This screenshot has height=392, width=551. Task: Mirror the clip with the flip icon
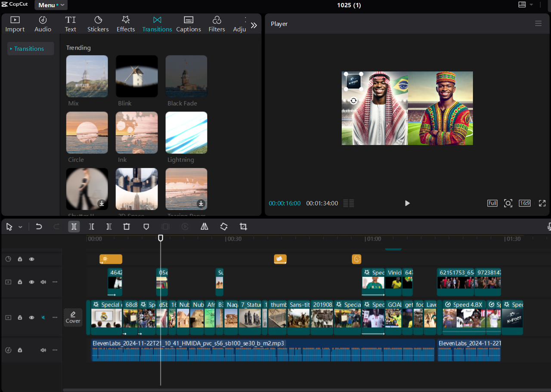[204, 226]
